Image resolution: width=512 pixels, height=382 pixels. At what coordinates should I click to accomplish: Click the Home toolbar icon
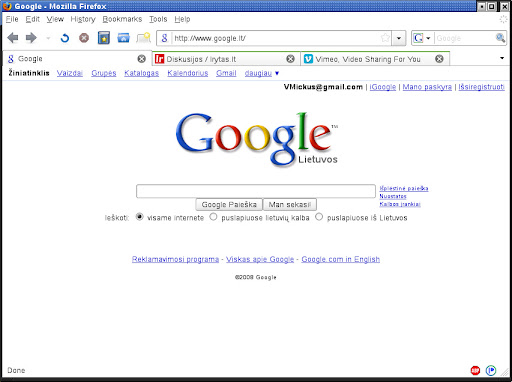pos(123,38)
